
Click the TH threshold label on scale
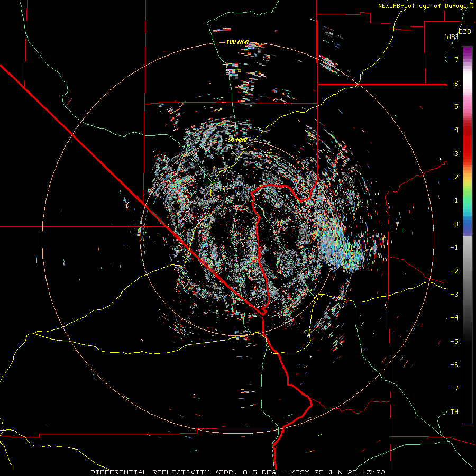pos(454,412)
